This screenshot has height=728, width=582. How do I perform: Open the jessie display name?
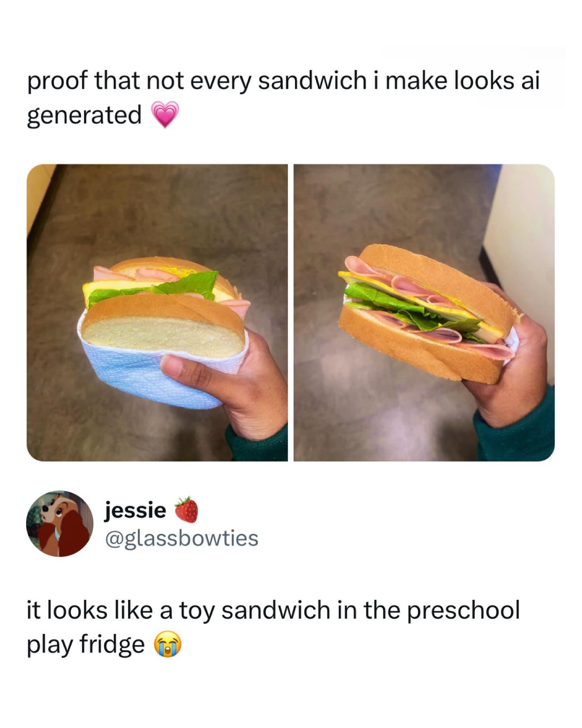pos(135,511)
